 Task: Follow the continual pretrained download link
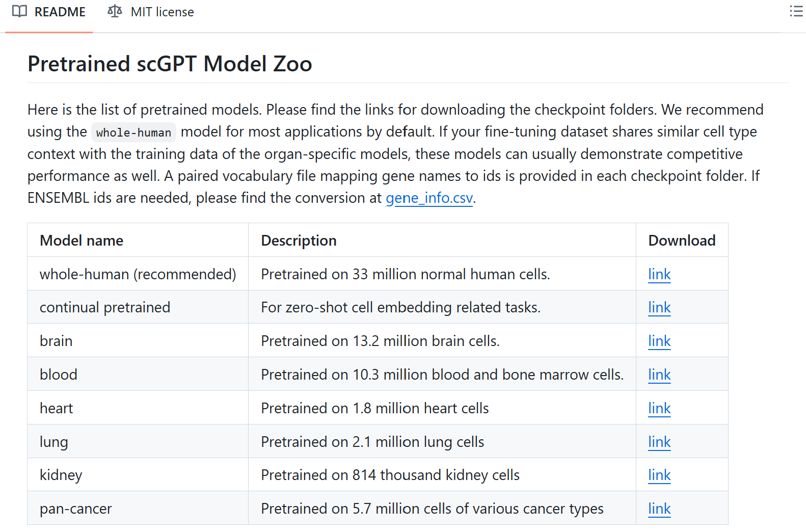659,307
